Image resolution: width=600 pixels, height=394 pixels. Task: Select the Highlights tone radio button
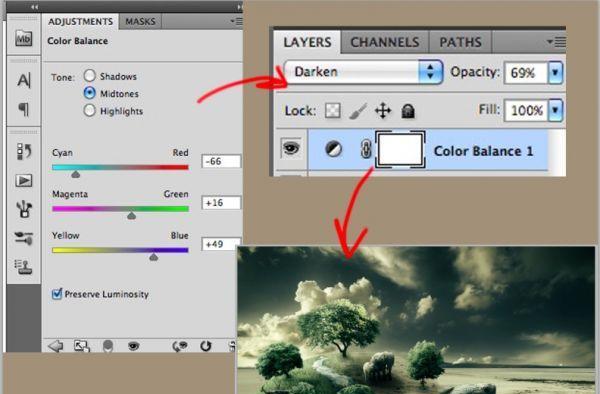tap(90, 111)
